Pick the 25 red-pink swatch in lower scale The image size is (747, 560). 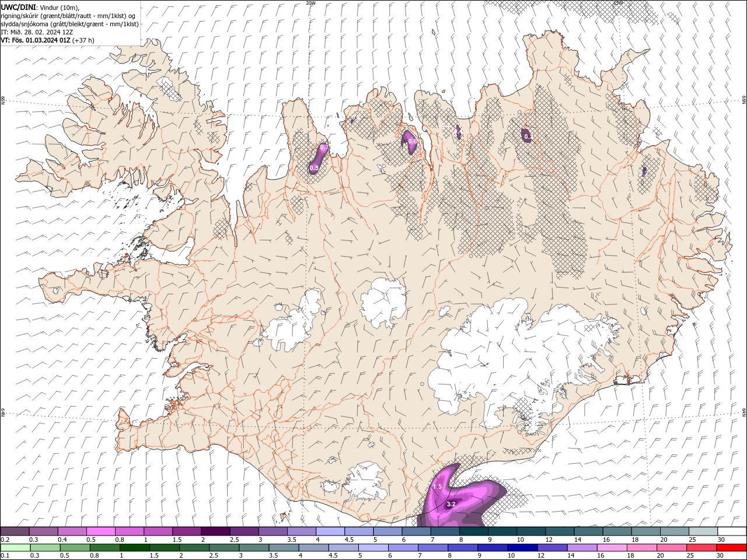[700, 548]
